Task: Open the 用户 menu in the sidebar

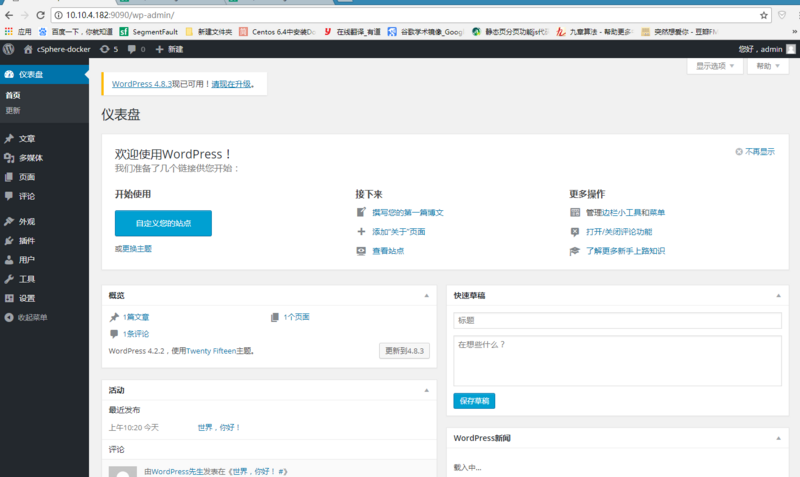Action: (x=27, y=260)
